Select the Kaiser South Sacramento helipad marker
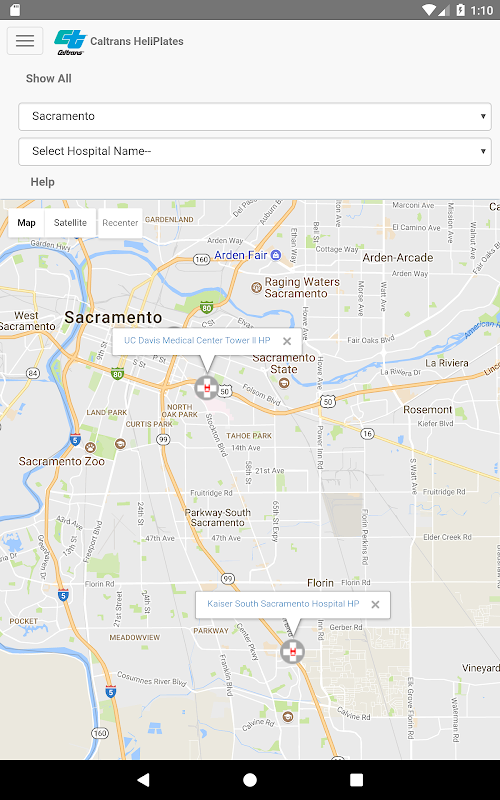The width and height of the screenshot is (500, 800). click(293, 652)
